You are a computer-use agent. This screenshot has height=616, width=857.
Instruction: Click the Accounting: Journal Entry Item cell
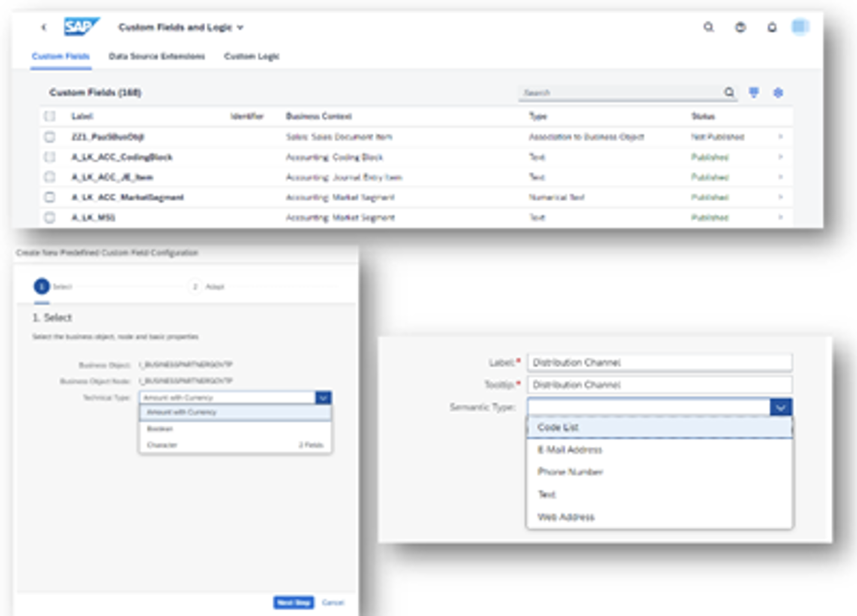tap(344, 177)
